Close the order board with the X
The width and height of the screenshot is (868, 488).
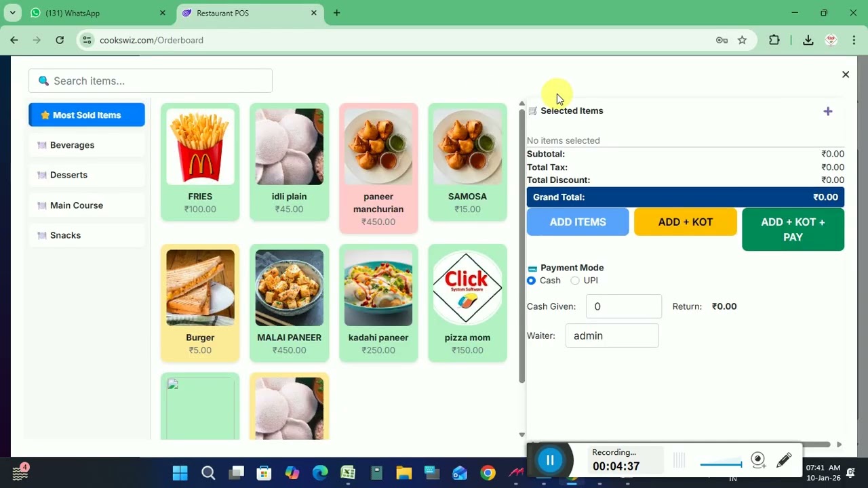point(846,75)
